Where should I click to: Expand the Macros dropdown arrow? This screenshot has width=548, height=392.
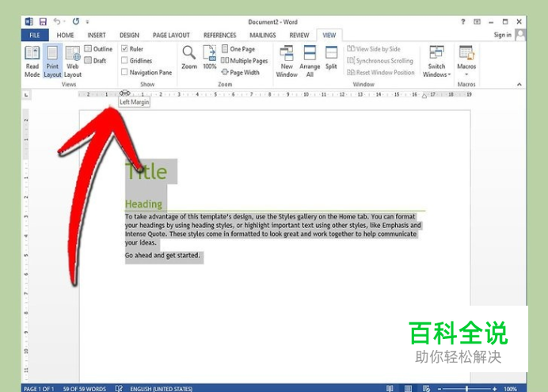click(466, 74)
